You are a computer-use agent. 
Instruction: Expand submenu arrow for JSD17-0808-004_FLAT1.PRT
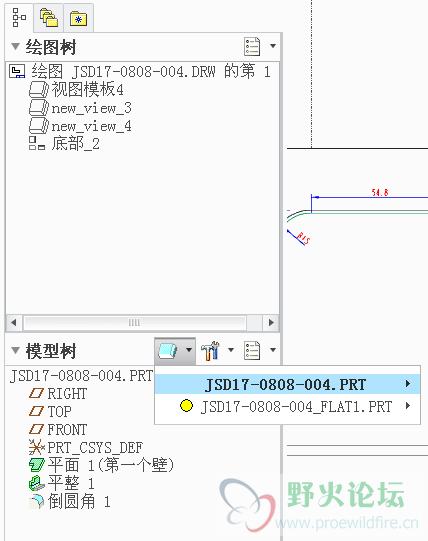(x=408, y=406)
